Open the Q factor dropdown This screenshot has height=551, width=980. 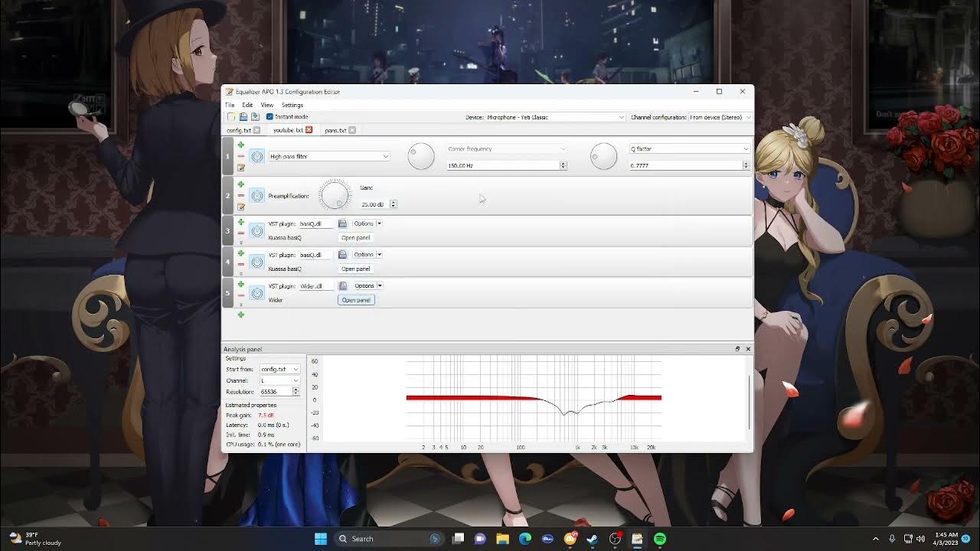coord(689,149)
